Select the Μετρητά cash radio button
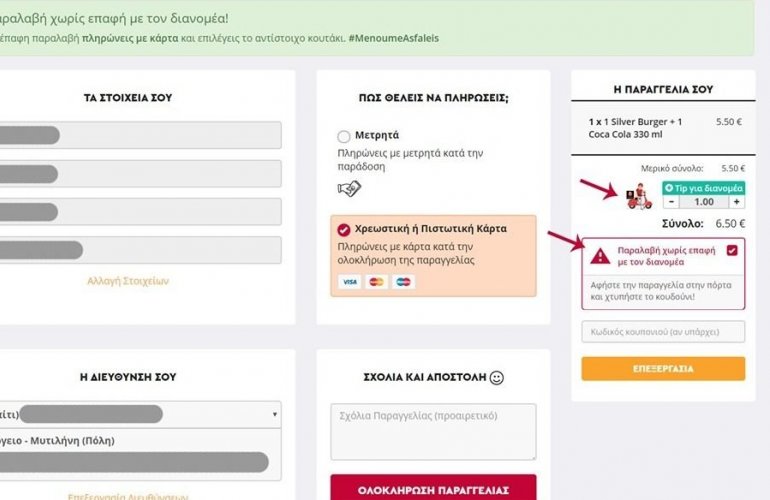 pos(344,136)
